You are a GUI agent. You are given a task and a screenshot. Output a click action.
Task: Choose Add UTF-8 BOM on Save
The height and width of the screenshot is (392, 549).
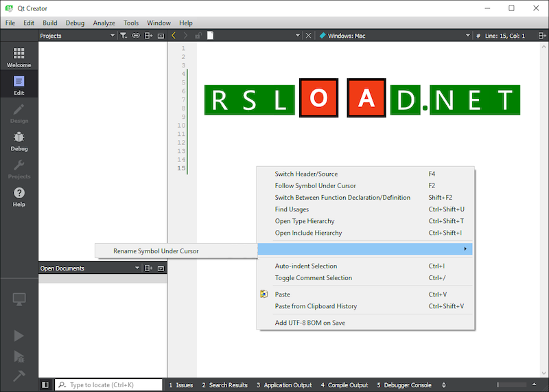[365, 323]
